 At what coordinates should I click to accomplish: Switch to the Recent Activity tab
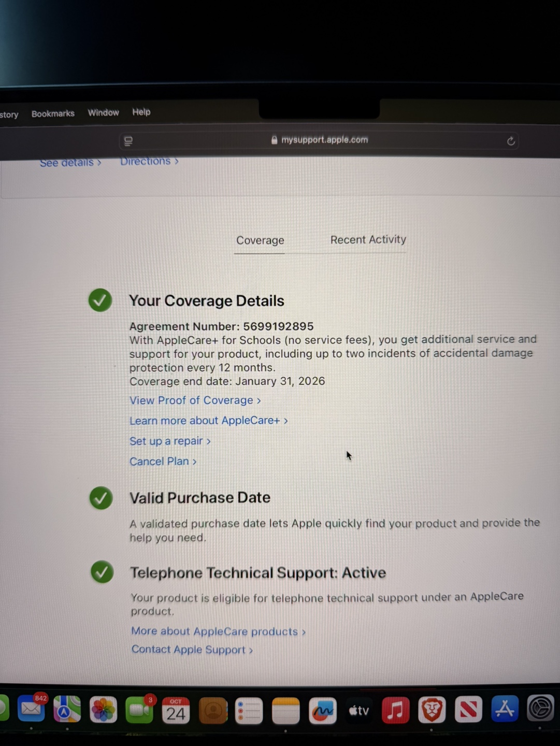click(368, 239)
